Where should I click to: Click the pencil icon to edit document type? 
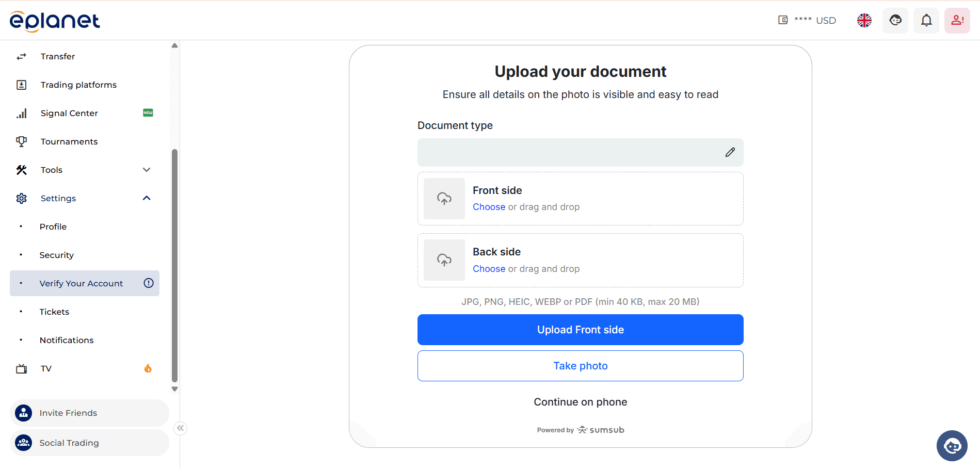(730, 152)
